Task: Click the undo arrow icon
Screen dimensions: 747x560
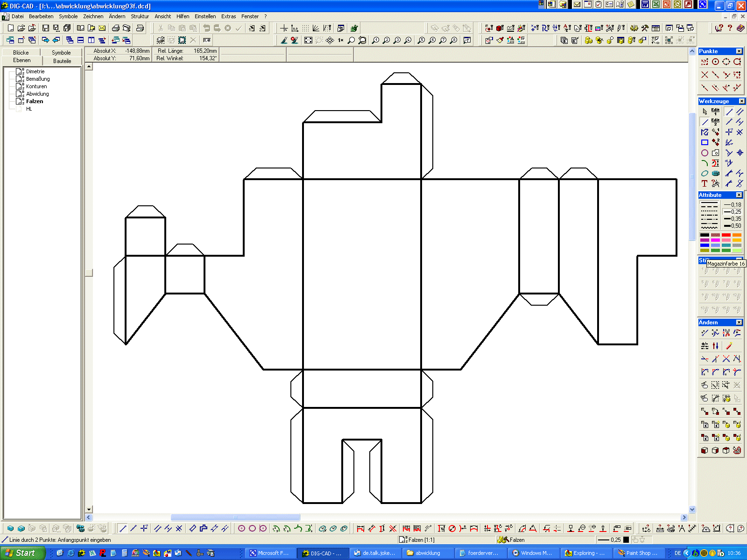Action: pos(206,28)
